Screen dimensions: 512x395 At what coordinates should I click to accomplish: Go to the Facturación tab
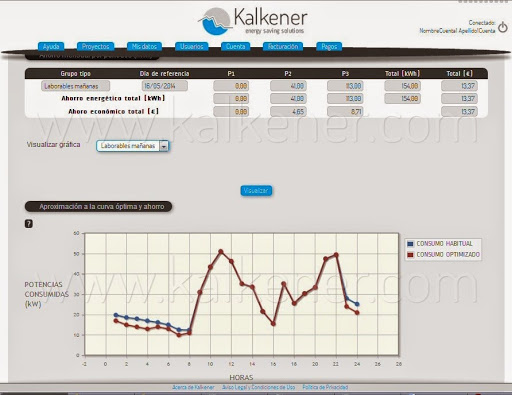[283, 46]
